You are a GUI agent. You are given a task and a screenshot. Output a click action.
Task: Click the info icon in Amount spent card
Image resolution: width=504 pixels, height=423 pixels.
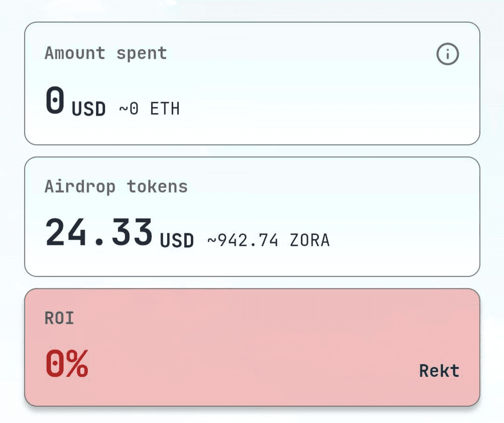pyautogui.click(x=448, y=55)
